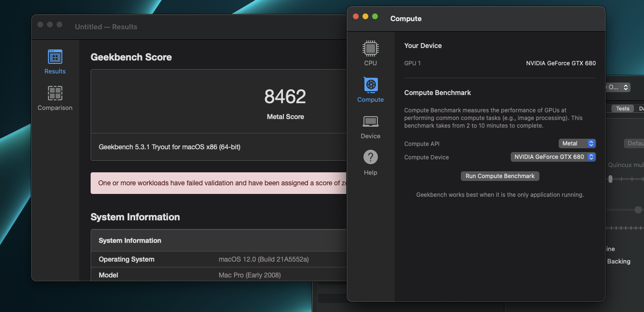Close the Compute window
Image resolution: width=644 pixels, height=312 pixels.
356,16
